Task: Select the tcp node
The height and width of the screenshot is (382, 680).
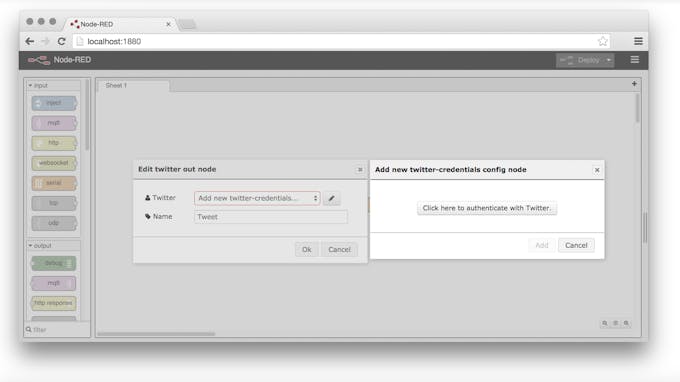Action: pos(54,203)
